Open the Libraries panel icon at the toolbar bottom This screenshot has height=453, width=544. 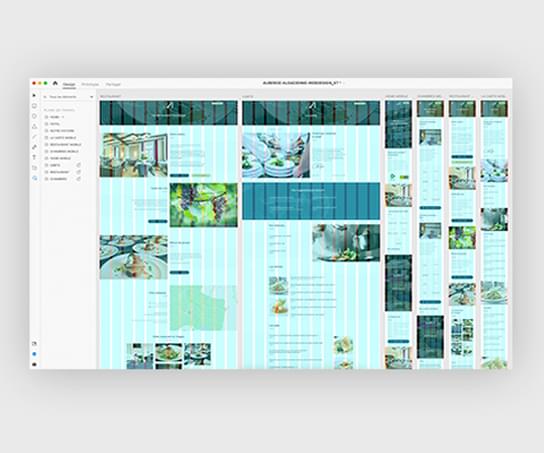tap(34, 344)
